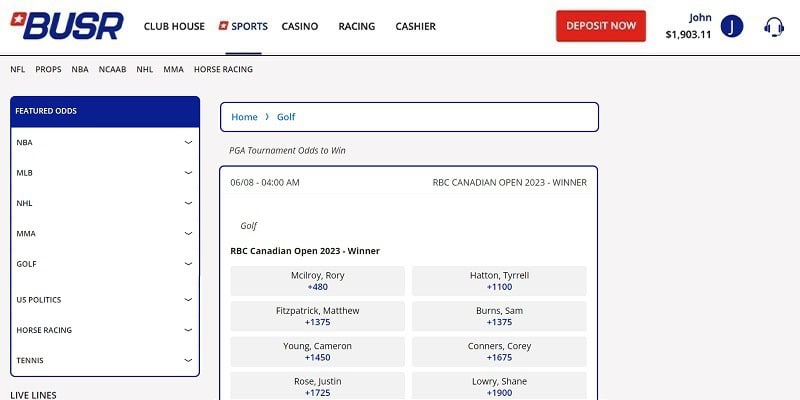Click the $1,903.11 account balance

click(x=688, y=35)
